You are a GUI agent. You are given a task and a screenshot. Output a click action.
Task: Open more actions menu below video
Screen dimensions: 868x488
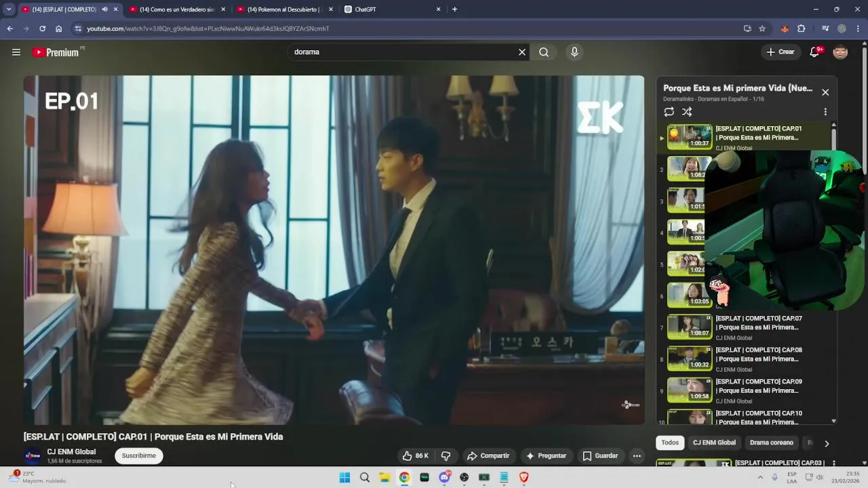coord(637,456)
